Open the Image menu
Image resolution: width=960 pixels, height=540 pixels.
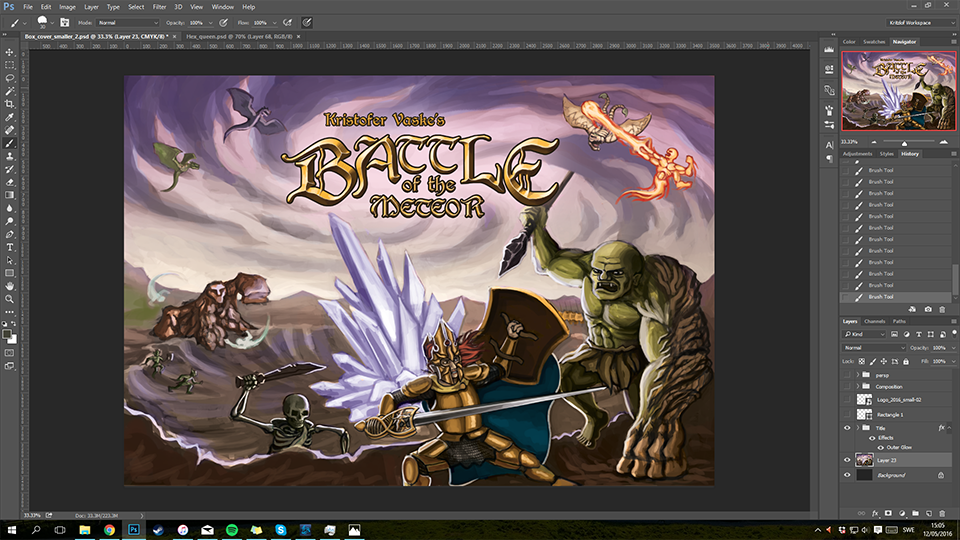click(67, 7)
